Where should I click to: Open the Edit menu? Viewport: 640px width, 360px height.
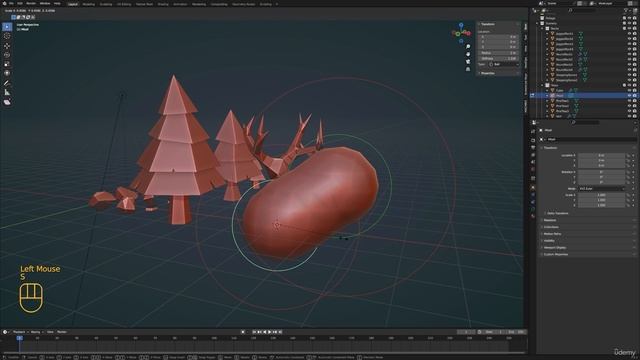(20, 3)
